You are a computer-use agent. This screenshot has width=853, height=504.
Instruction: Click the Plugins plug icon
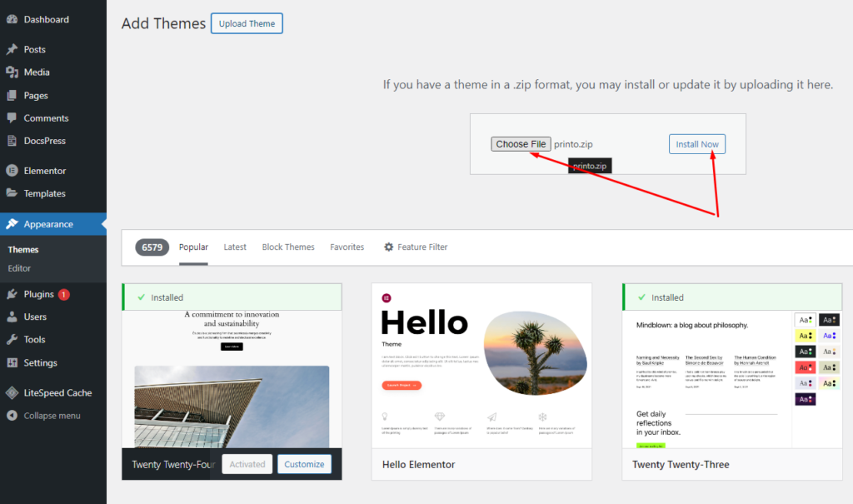pyautogui.click(x=12, y=294)
